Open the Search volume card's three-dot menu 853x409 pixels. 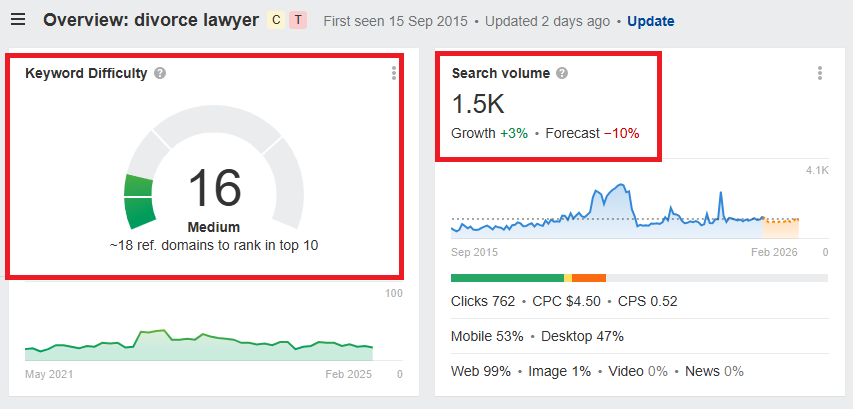coord(819,73)
